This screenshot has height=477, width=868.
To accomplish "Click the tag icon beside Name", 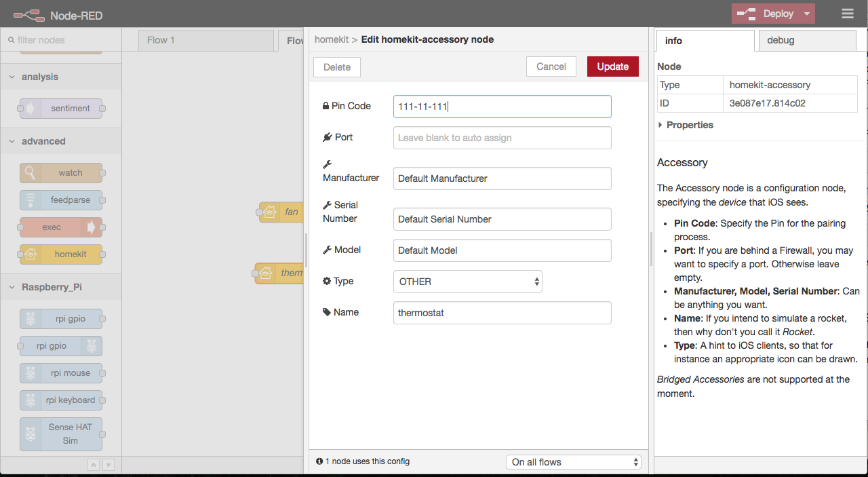I will point(327,313).
